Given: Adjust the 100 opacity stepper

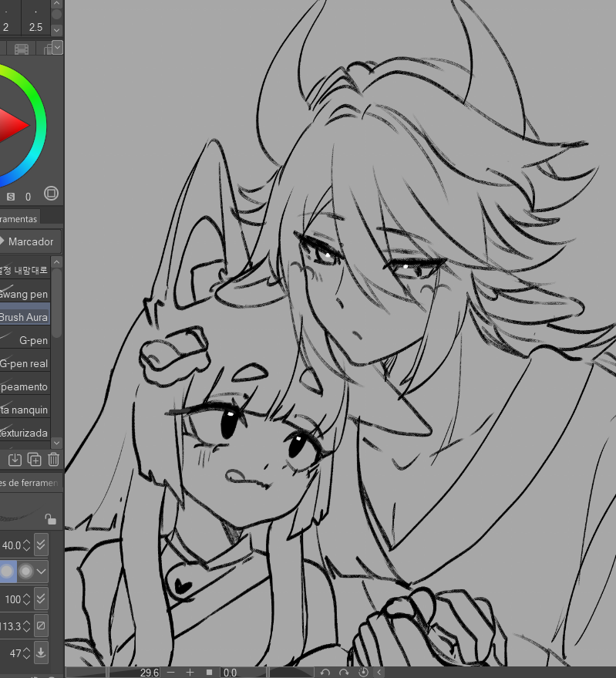Looking at the screenshot, I should 26,599.
